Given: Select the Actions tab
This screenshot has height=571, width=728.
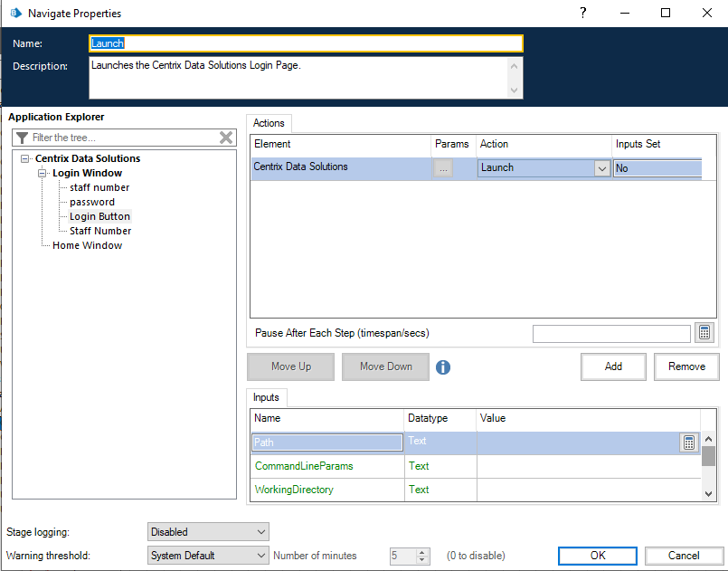Looking at the screenshot, I should [269, 123].
